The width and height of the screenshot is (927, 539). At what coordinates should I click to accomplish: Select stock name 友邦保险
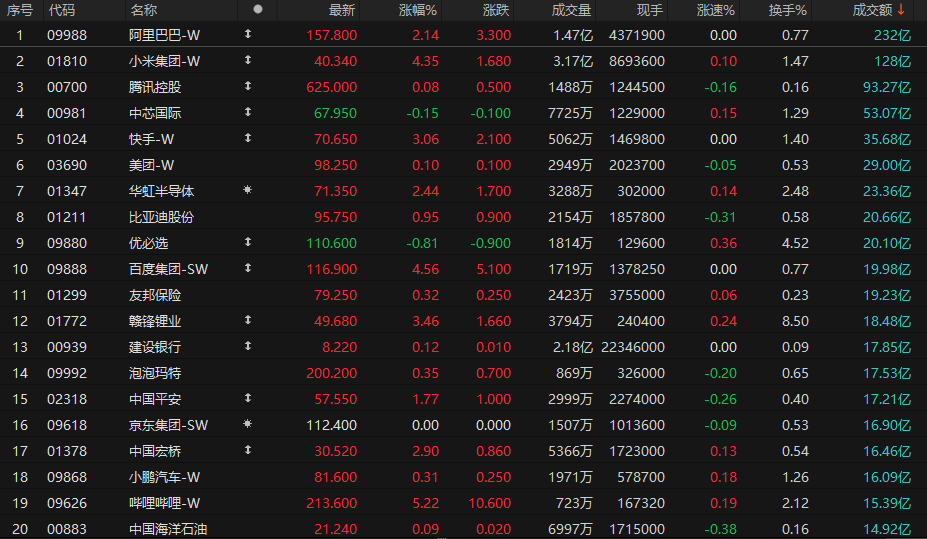(155, 296)
